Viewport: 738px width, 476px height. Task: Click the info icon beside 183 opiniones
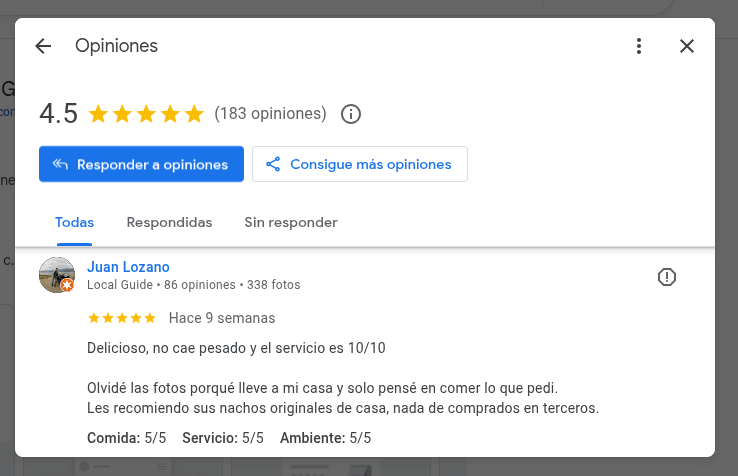(x=351, y=114)
